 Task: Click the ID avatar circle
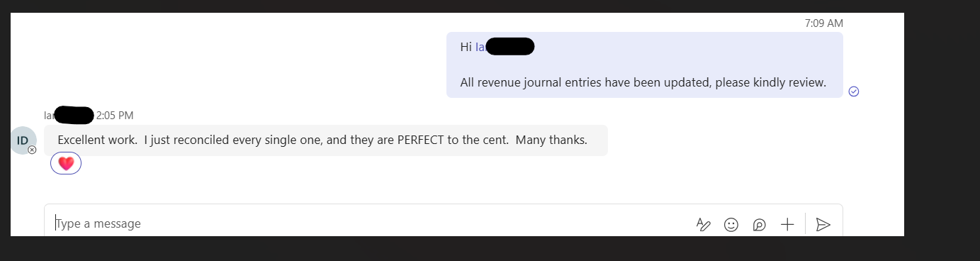tap(23, 140)
